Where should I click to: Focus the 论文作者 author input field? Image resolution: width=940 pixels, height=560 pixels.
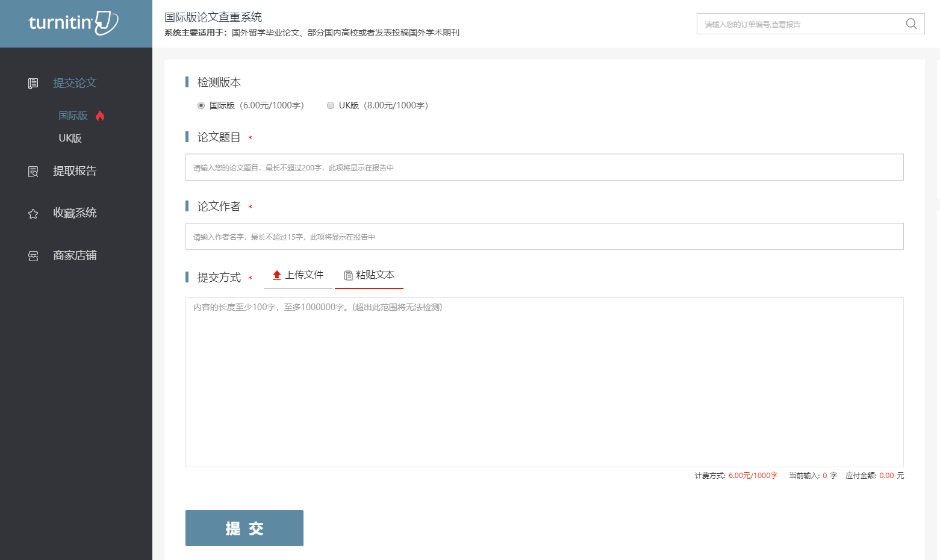(544, 237)
